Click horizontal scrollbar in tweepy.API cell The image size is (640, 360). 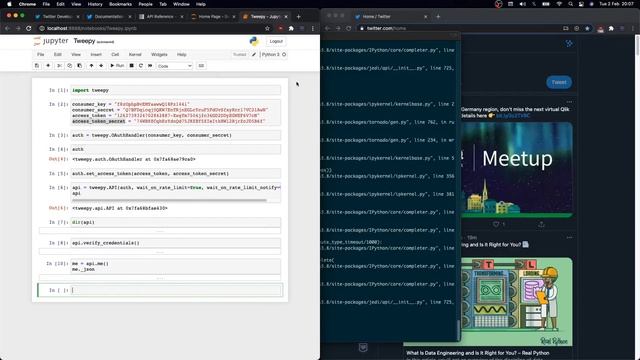[169, 200]
